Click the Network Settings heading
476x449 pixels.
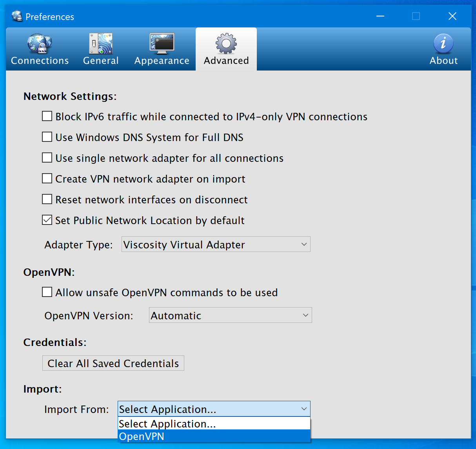(x=70, y=96)
